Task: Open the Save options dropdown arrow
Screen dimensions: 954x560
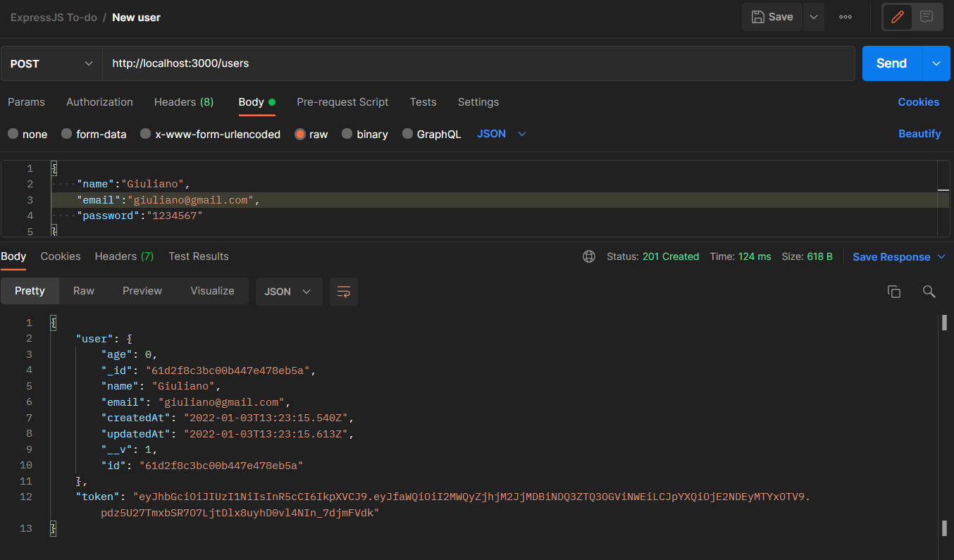Action: 813,17
